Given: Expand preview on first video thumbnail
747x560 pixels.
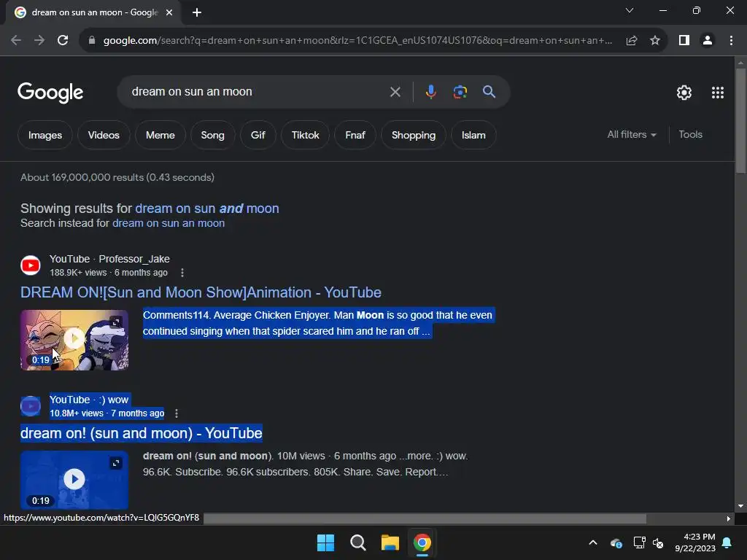Looking at the screenshot, I should (116, 322).
